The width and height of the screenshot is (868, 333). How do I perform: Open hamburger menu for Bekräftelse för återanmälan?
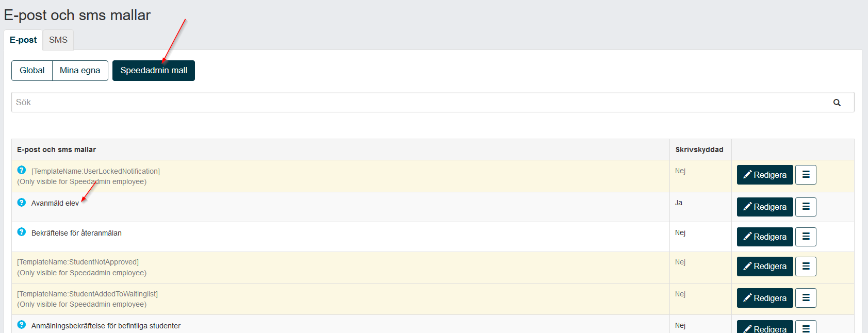point(806,237)
